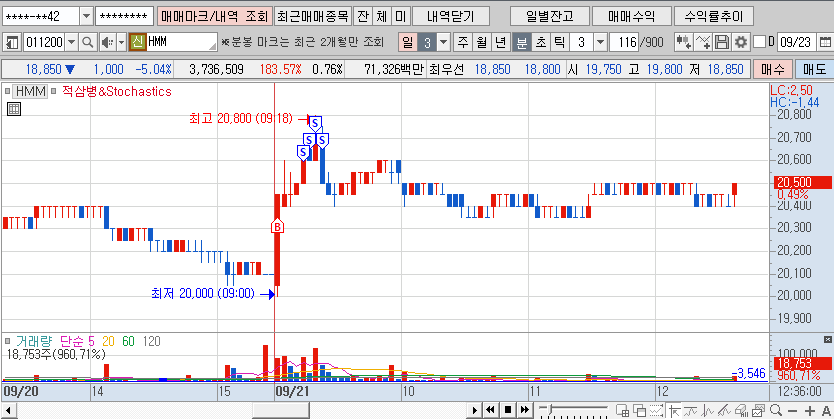
Task: Toggle the 주 (weekly) chart period
Action: (x=463, y=42)
